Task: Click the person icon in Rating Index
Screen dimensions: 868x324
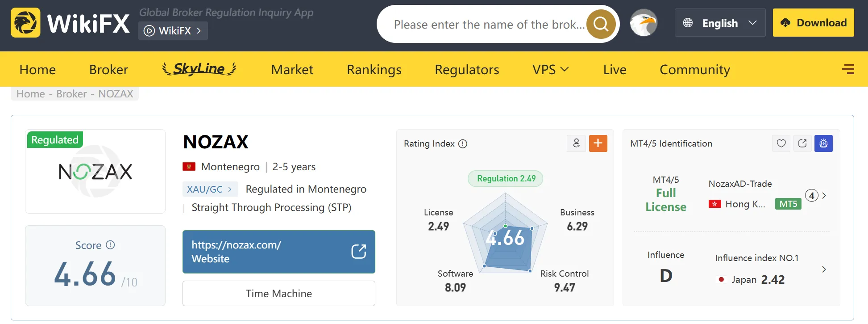Action: click(x=576, y=143)
